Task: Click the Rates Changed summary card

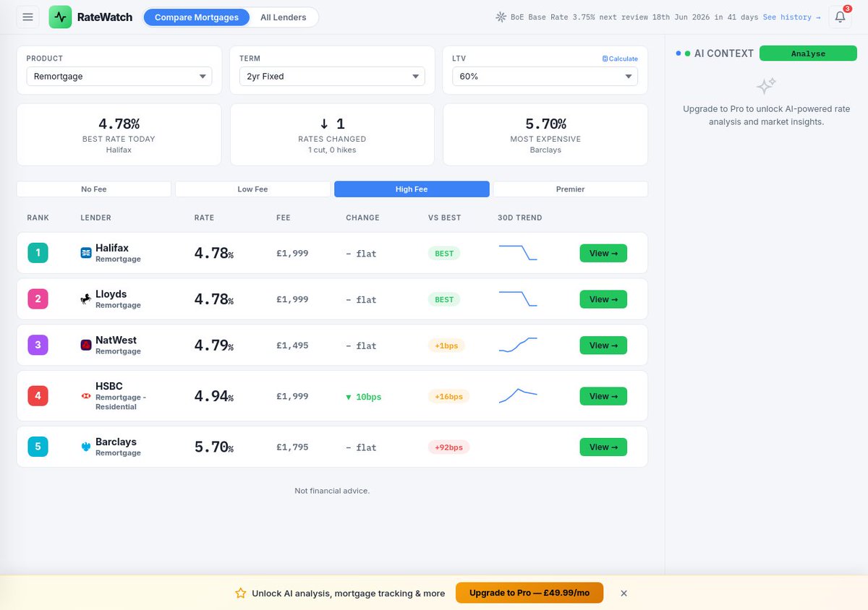Action: 332,134
